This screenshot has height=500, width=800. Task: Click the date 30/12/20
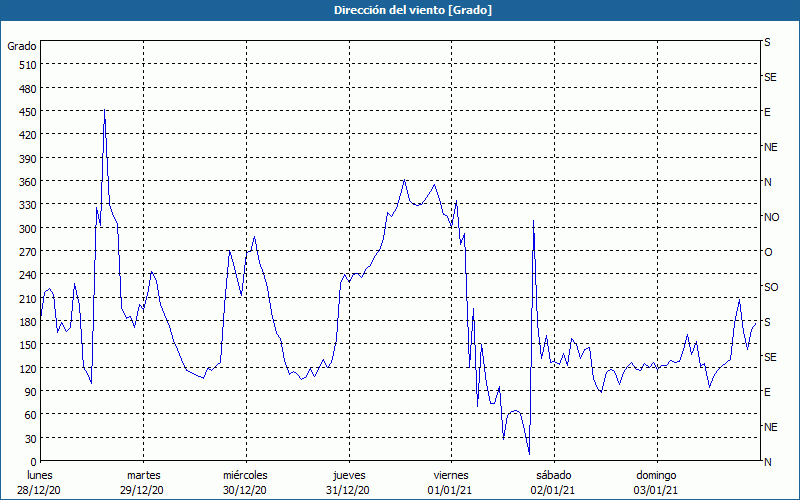[245, 490]
